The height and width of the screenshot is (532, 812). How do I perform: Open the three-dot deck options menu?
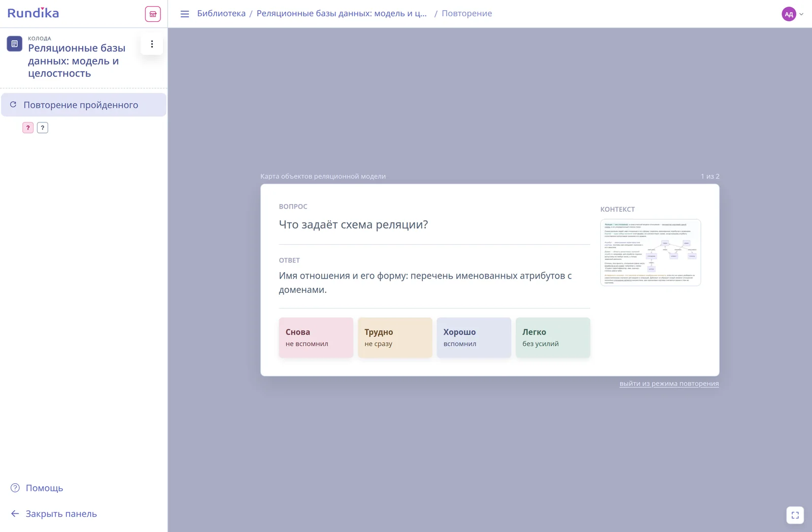coord(152,44)
